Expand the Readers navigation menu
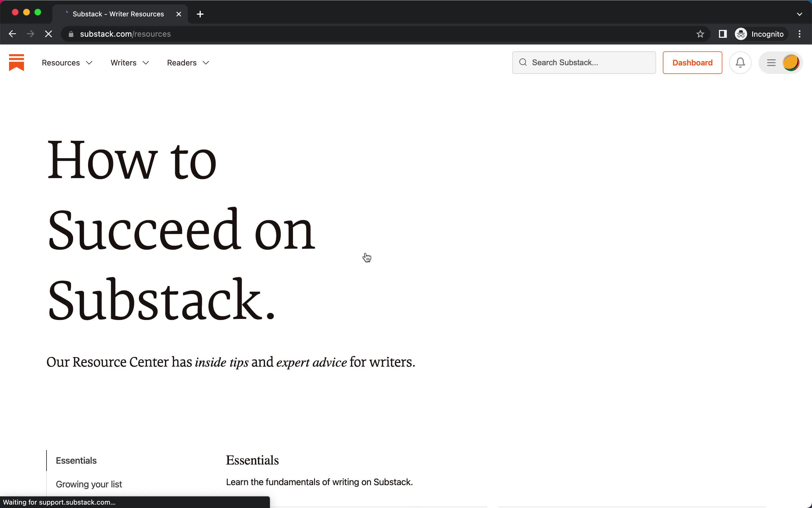Viewport: 812px width, 508px height. pos(188,63)
